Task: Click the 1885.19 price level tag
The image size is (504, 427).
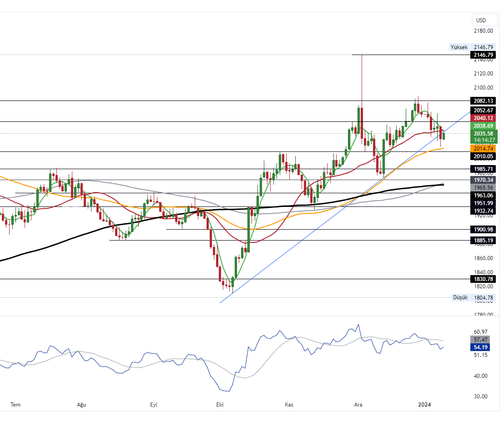Action: 483,240
